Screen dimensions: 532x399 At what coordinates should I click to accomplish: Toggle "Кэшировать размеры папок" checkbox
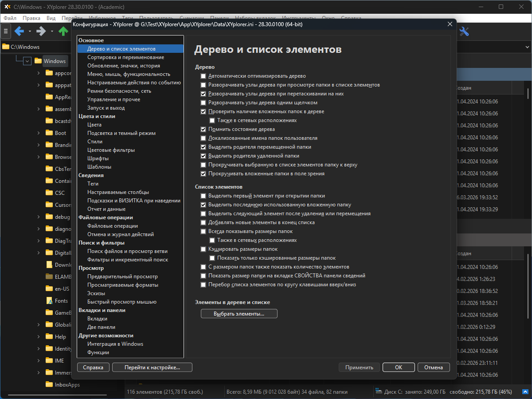203,249
